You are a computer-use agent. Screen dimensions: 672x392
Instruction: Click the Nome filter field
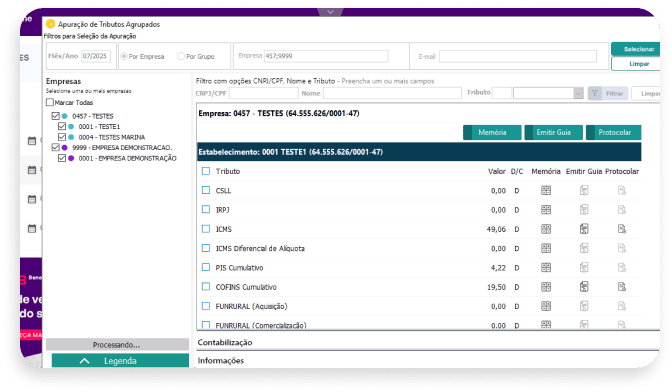392,93
